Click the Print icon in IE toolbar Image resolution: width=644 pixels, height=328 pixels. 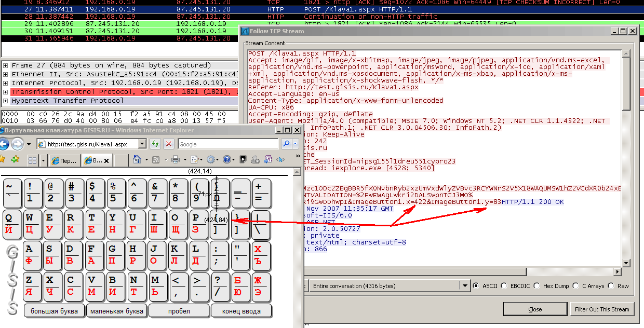click(176, 159)
